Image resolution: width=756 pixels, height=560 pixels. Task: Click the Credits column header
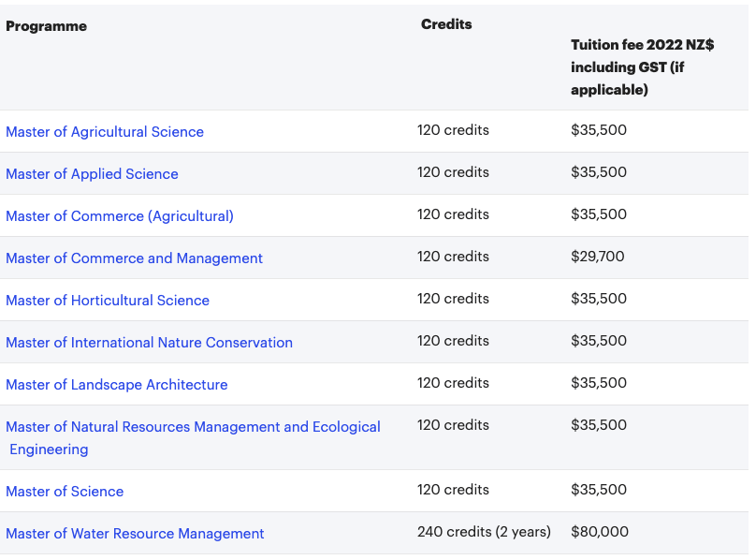446,24
